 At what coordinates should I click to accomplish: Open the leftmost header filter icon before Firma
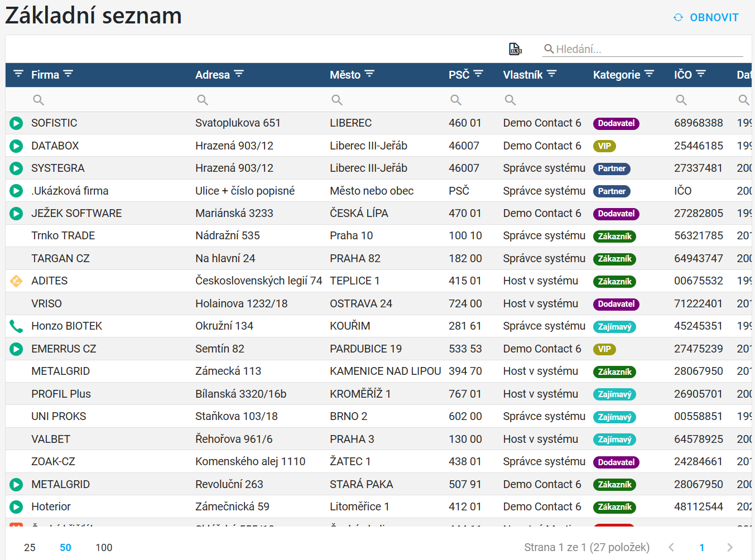[x=18, y=74]
